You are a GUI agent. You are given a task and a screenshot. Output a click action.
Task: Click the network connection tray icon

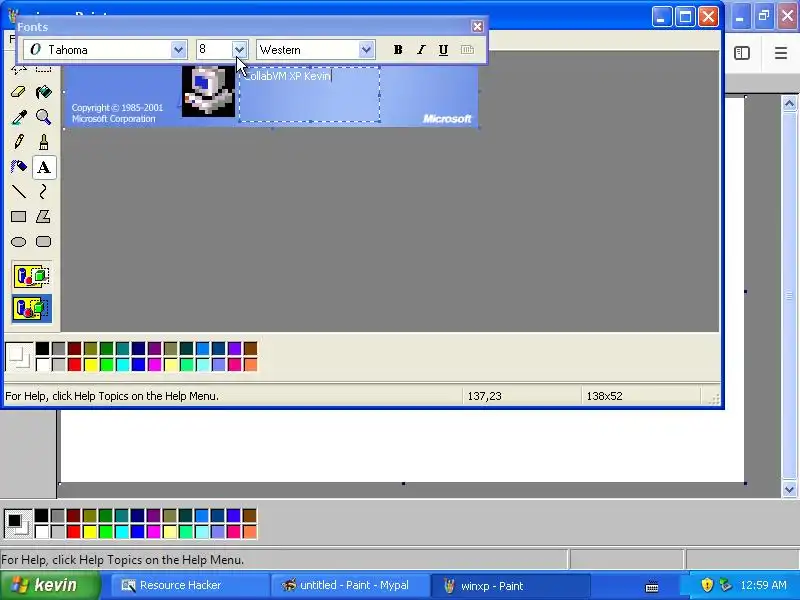tap(725, 585)
